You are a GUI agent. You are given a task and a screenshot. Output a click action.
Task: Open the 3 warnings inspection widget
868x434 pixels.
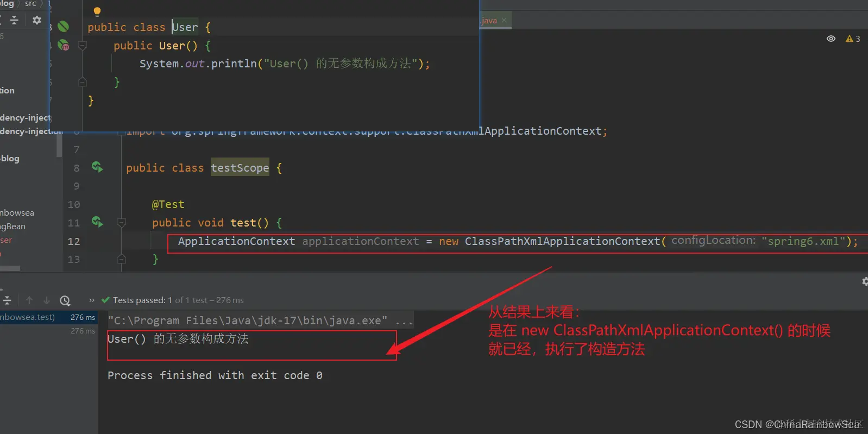tap(853, 39)
